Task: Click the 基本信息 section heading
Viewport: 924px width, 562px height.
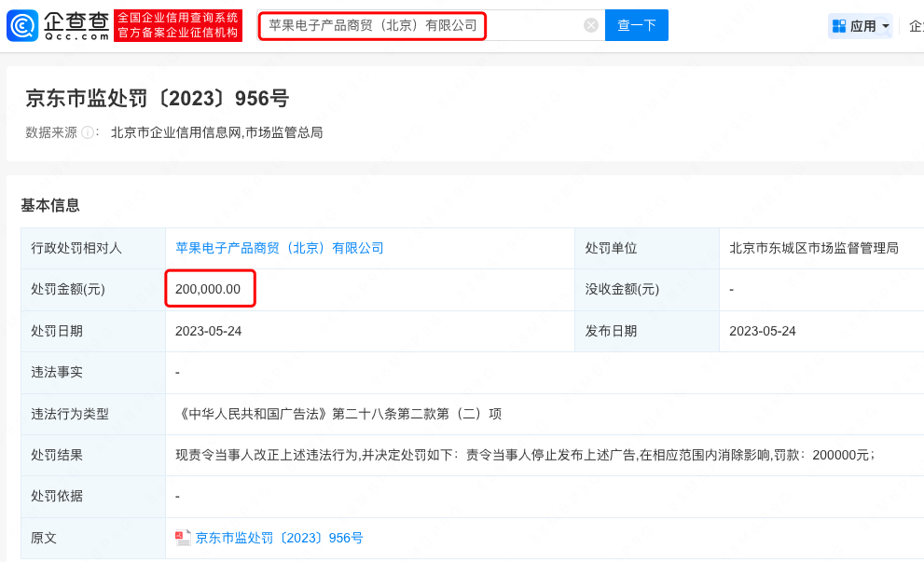Action: [x=50, y=205]
